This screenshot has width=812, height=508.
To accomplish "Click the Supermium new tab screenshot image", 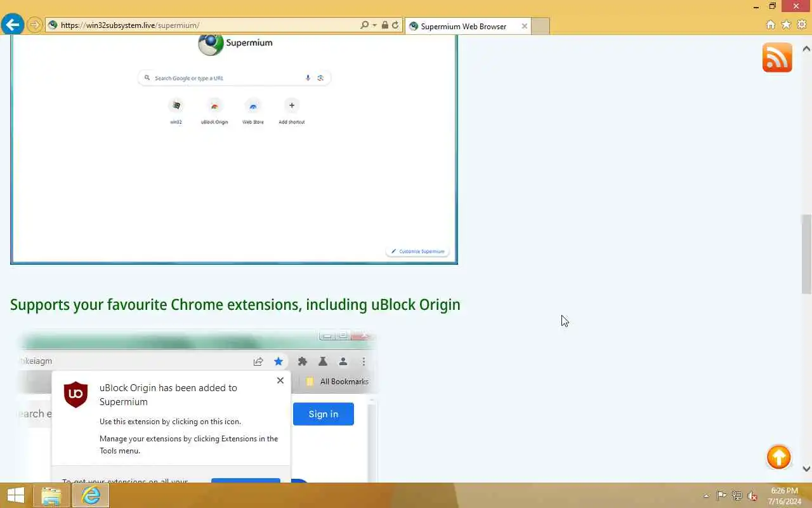I will (234, 149).
